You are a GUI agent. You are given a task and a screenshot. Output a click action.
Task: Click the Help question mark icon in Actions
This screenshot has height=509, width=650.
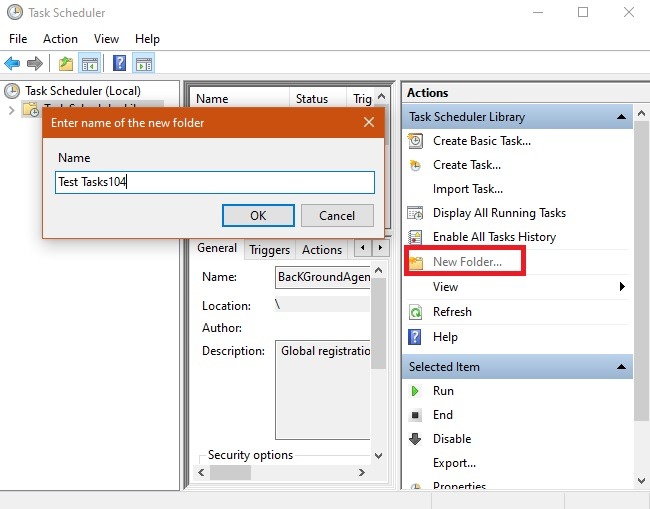[x=415, y=337]
